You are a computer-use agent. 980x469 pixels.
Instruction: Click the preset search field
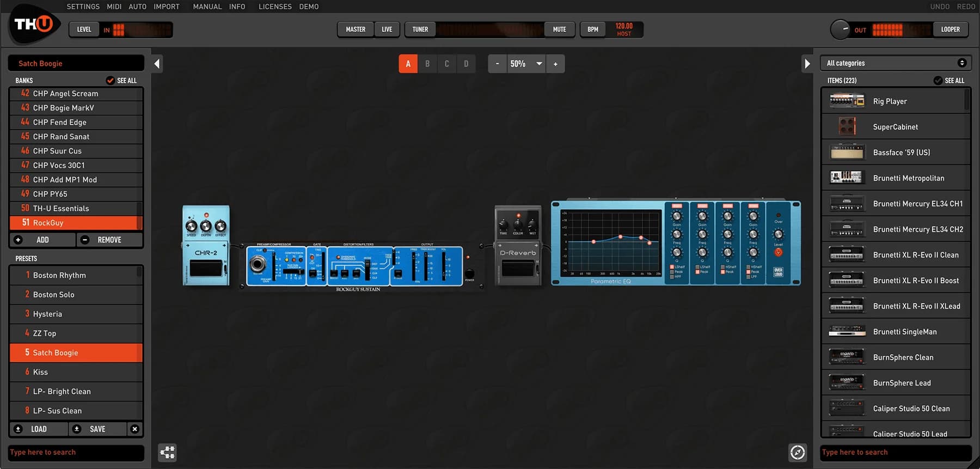click(x=76, y=452)
